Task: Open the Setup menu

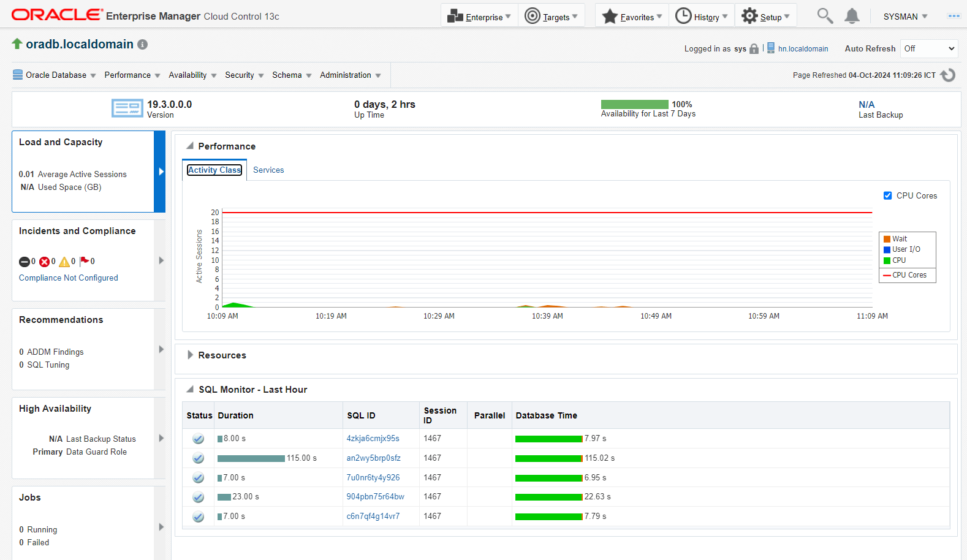Action: coord(765,17)
